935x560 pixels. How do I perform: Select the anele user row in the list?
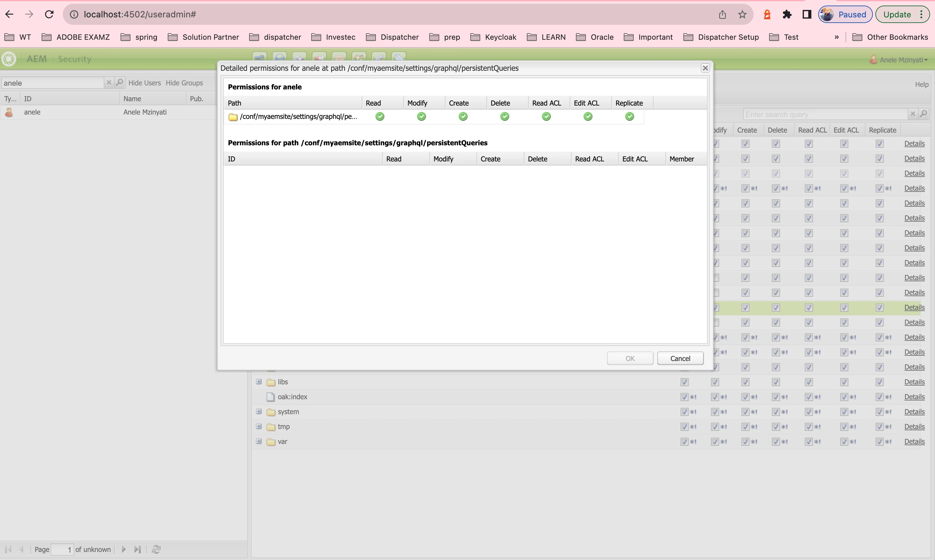pyautogui.click(x=32, y=112)
